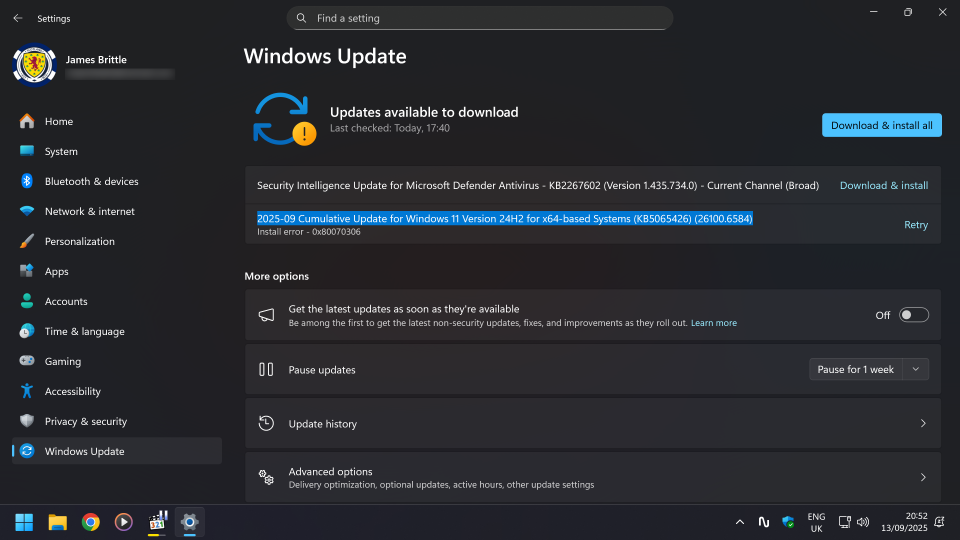Click Download & install all button

click(x=882, y=125)
